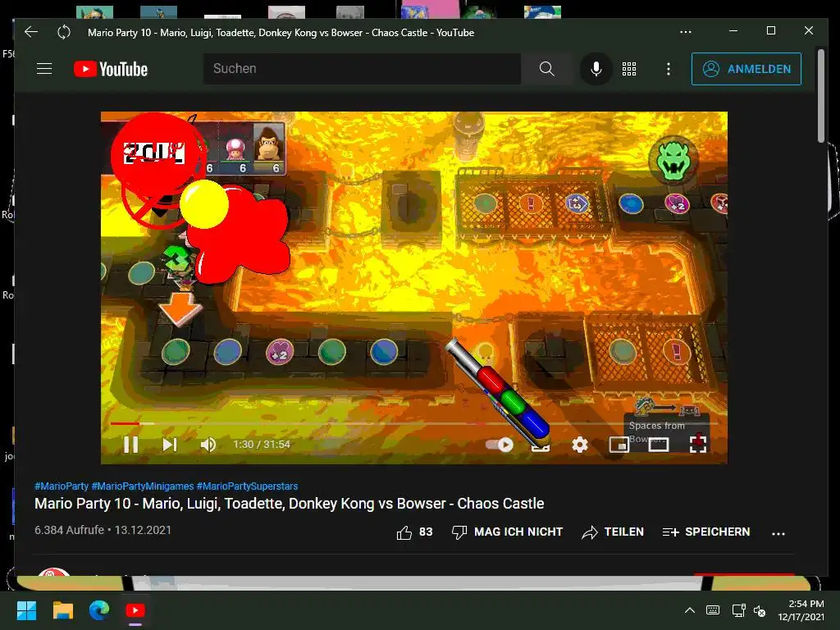Click the 1:30 / 31:54 time display
Image resolution: width=840 pixels, height=630 pixels.
point(262,444)
